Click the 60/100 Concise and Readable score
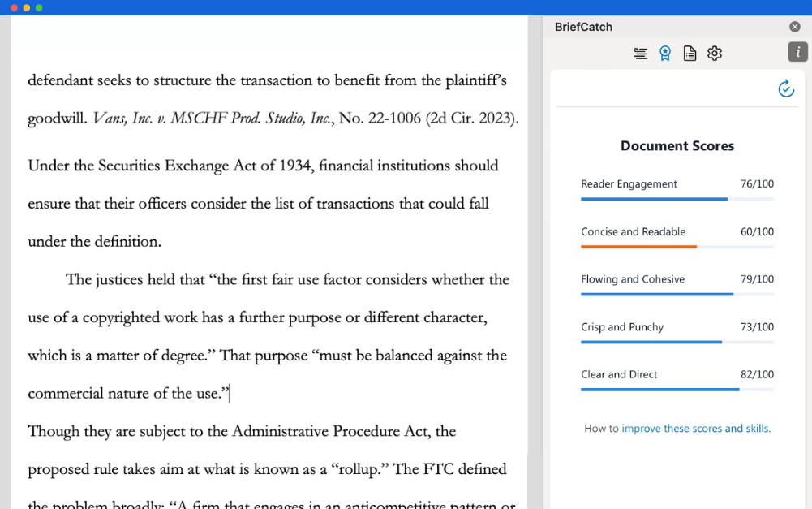The image size is (812, 509). click(x=756, y=231)
